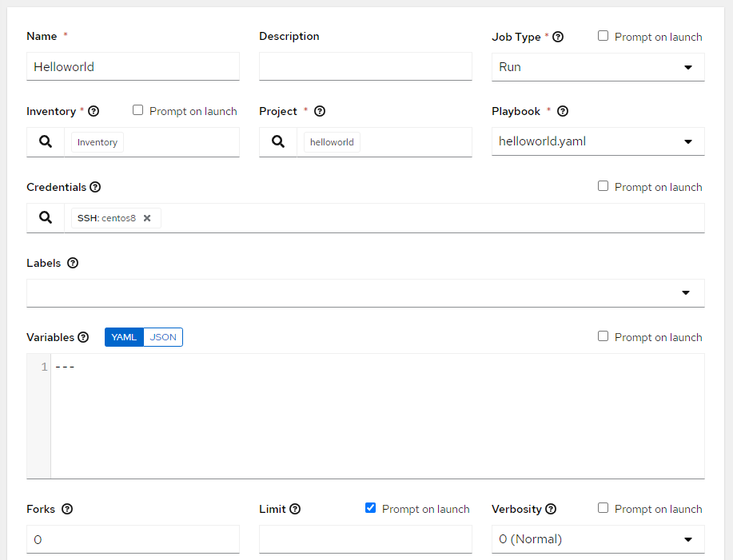Show help for the Variables field
The height and width of the screenshot is (560, 733).
point(83,337)
